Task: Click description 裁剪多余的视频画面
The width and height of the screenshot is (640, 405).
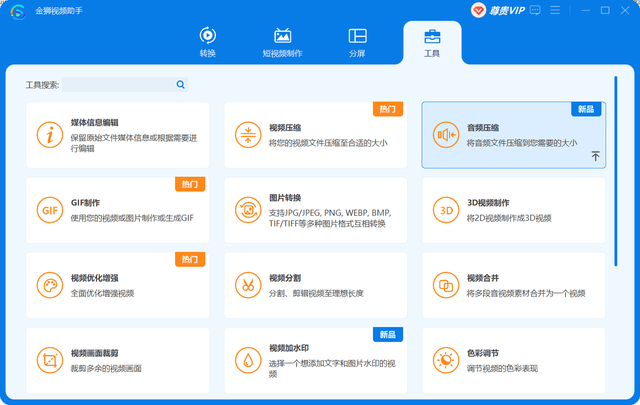Action: click(106, 369)
